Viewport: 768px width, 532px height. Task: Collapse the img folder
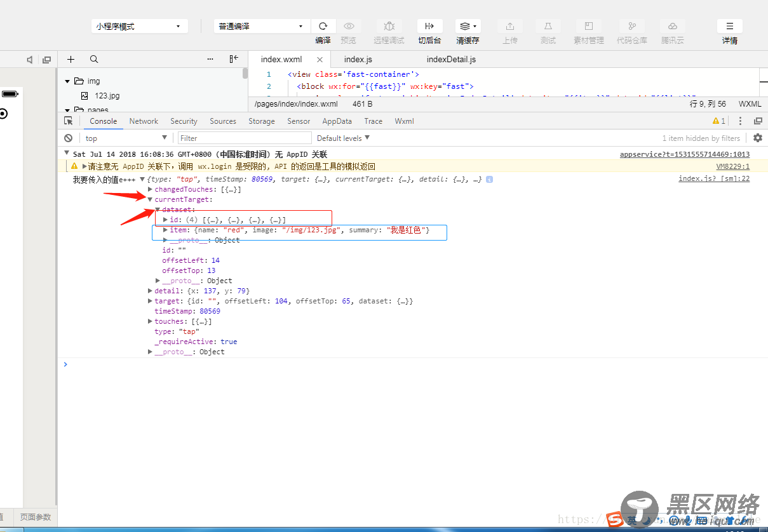click(x=67, y=81)
